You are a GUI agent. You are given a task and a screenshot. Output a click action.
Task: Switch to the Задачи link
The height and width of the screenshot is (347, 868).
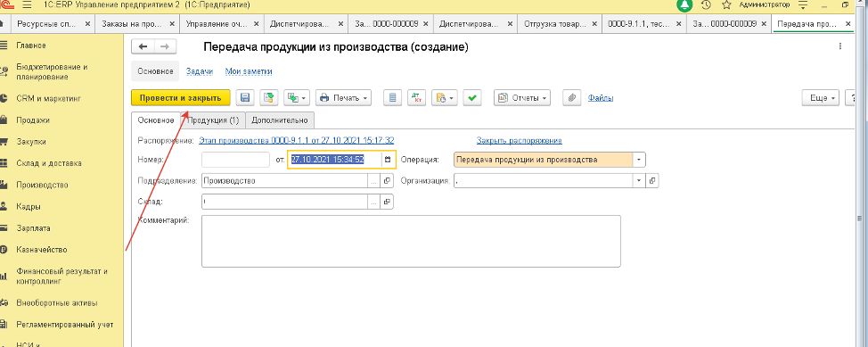200,71
